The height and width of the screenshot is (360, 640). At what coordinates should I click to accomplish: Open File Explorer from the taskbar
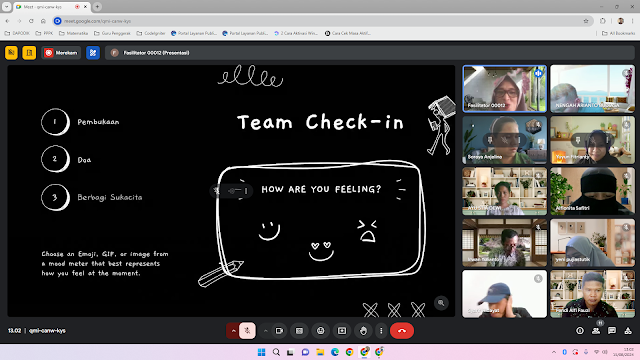(x=320, y=352)
